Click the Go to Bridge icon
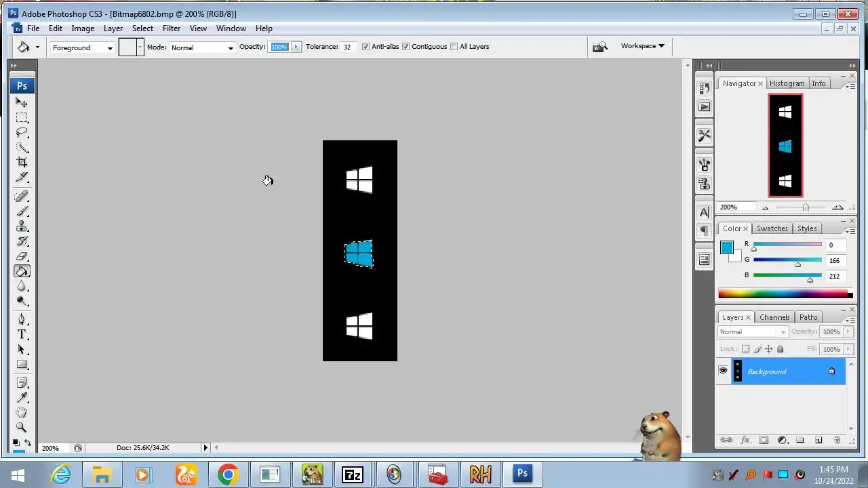Screen dimensions: 868x488 pos(599,47)
